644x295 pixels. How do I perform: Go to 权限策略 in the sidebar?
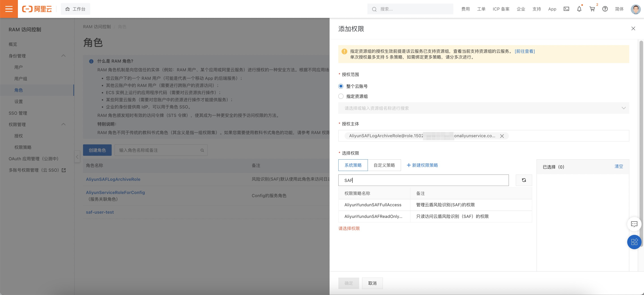pyautogui.click(x=23, y=147)
